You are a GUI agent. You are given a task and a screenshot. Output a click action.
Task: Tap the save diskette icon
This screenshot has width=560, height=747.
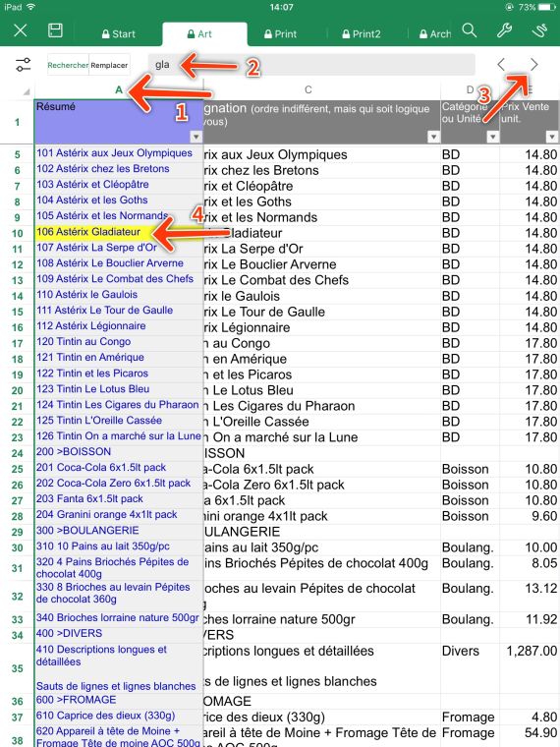click(x=55, y=30)
